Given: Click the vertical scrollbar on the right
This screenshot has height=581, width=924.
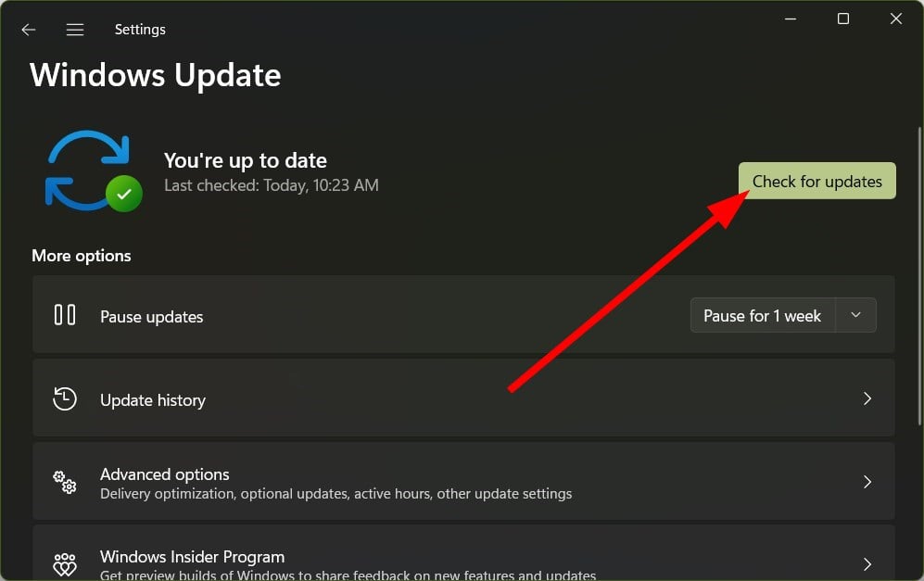Looking at the screenshot, I should pos(919,276).
